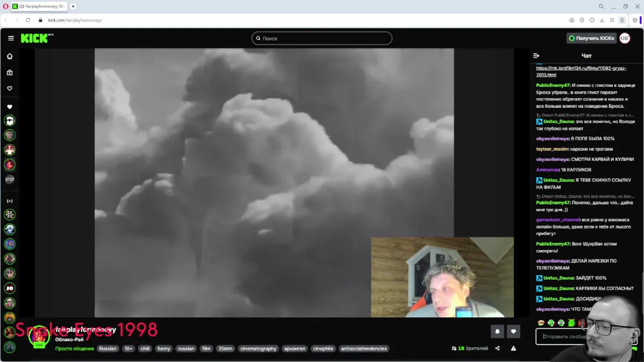
Task: Click the "Получить KICKs" button
Action: click(592, 38)
